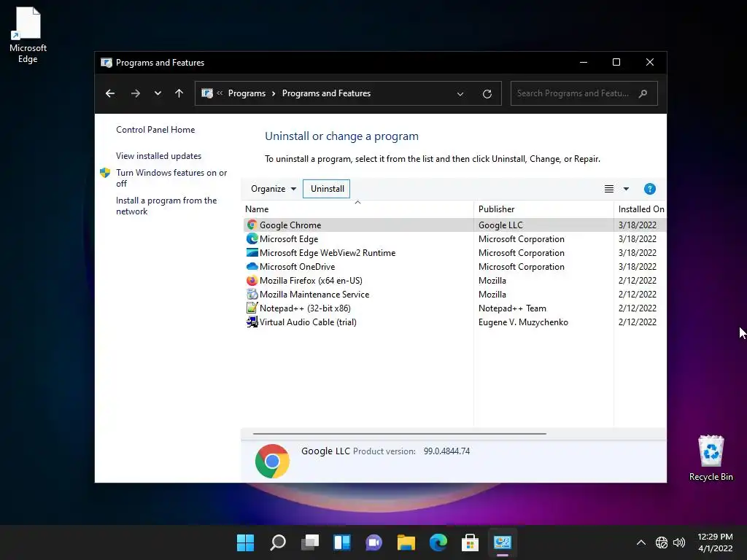Viewport: 747px width, 560px height.
Task: Click the Notepad++ icon in list
Action: coord(252,308)
